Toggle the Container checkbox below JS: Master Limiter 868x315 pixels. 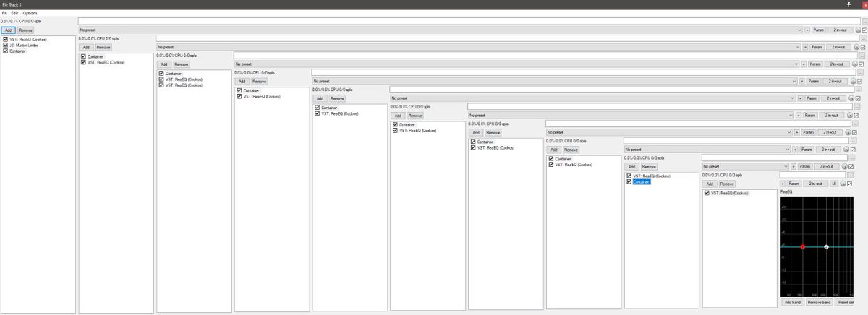[x=6, y=51]
